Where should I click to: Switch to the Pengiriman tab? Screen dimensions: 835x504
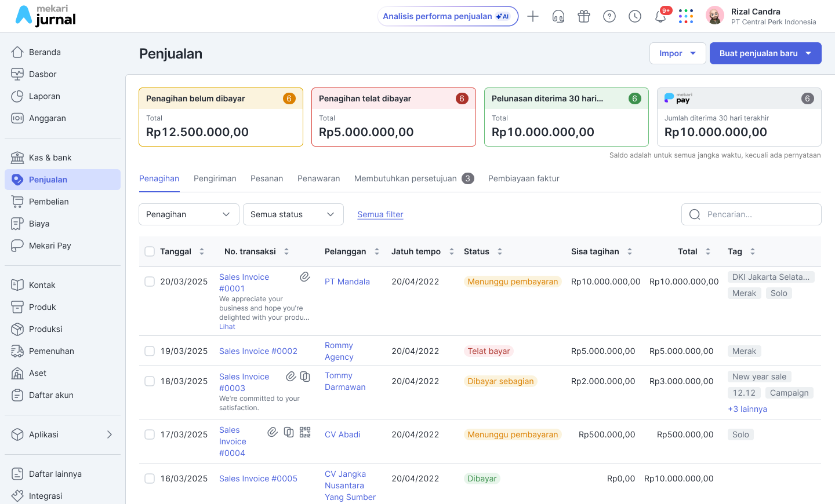215,178
